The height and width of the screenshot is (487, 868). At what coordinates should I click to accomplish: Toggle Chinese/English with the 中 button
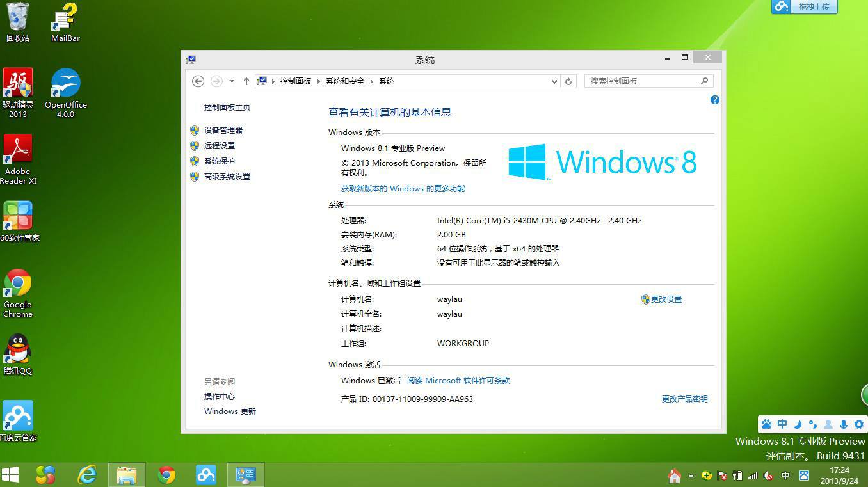[x=782, y=424]
